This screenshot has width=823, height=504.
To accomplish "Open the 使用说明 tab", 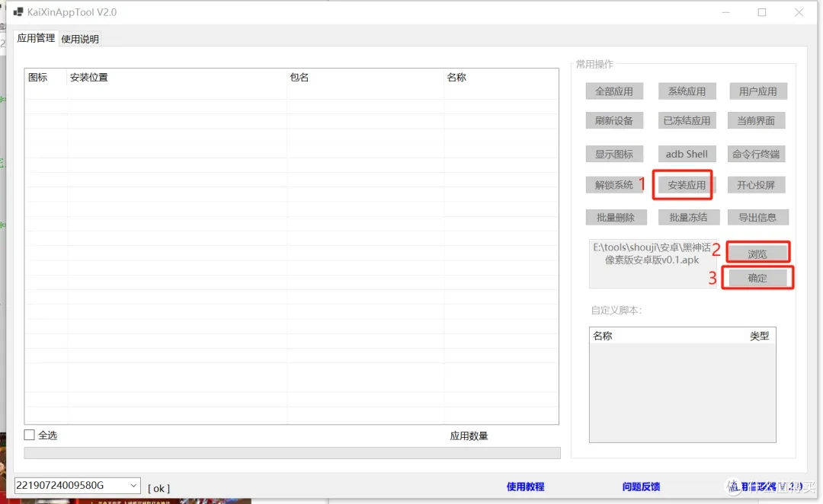I will (80, 39).
